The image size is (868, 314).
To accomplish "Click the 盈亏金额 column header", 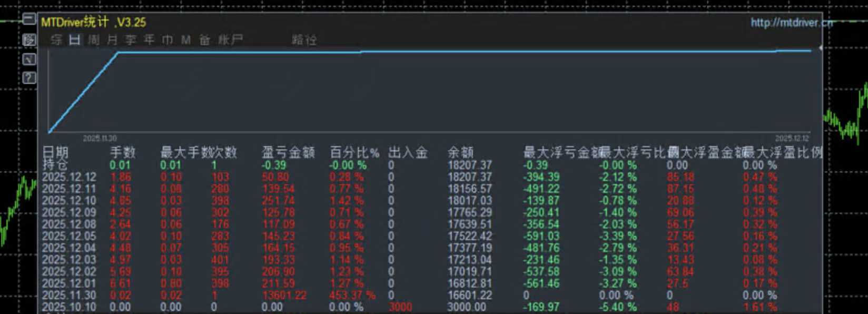I will 288,153.
